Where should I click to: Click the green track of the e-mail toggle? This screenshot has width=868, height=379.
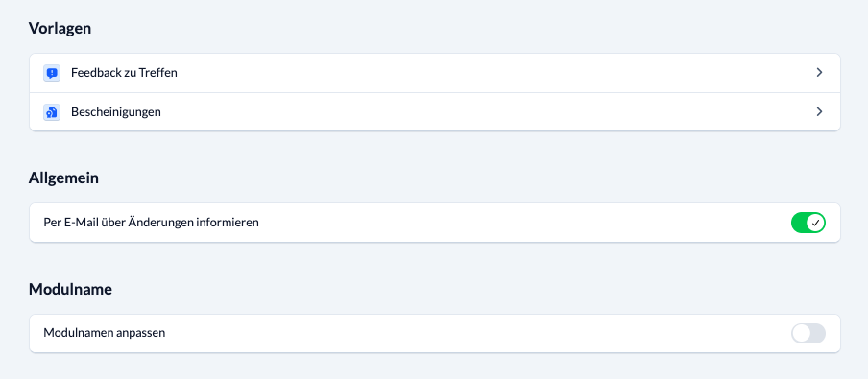pos(799,223)
